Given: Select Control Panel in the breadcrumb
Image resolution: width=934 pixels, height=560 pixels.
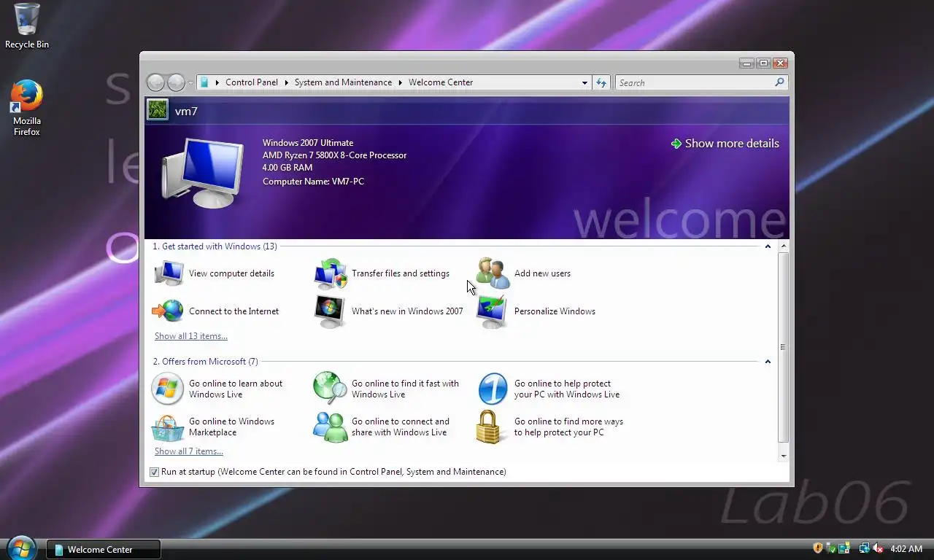Looking at the screenshot, I should tap(252, 82).
